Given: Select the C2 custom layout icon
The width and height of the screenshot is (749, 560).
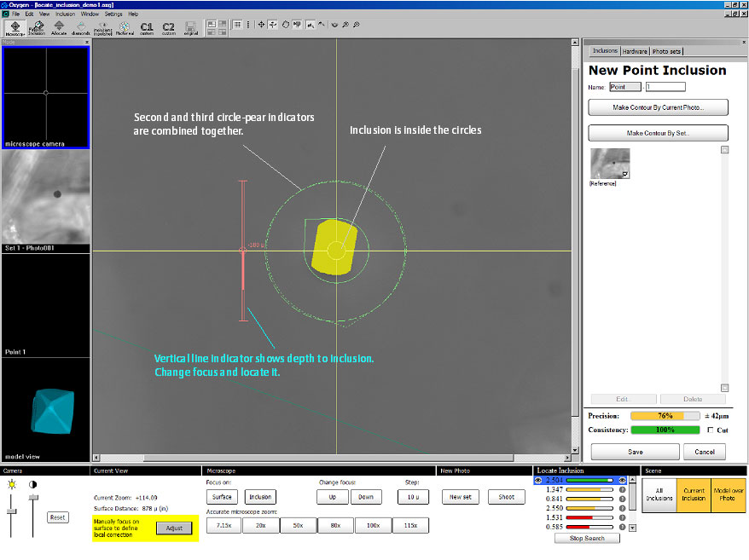Looking at the screenshot, I should [169, 27].
